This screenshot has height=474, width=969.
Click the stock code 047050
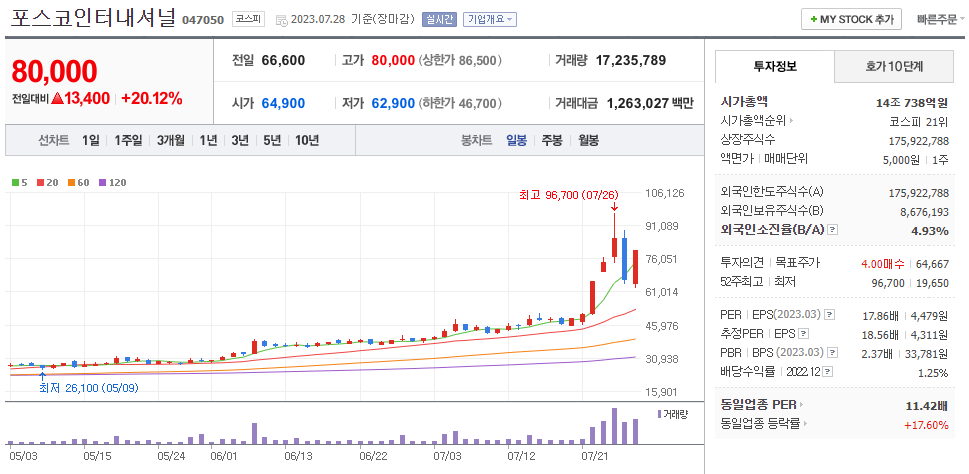click(x=203, y=20)
